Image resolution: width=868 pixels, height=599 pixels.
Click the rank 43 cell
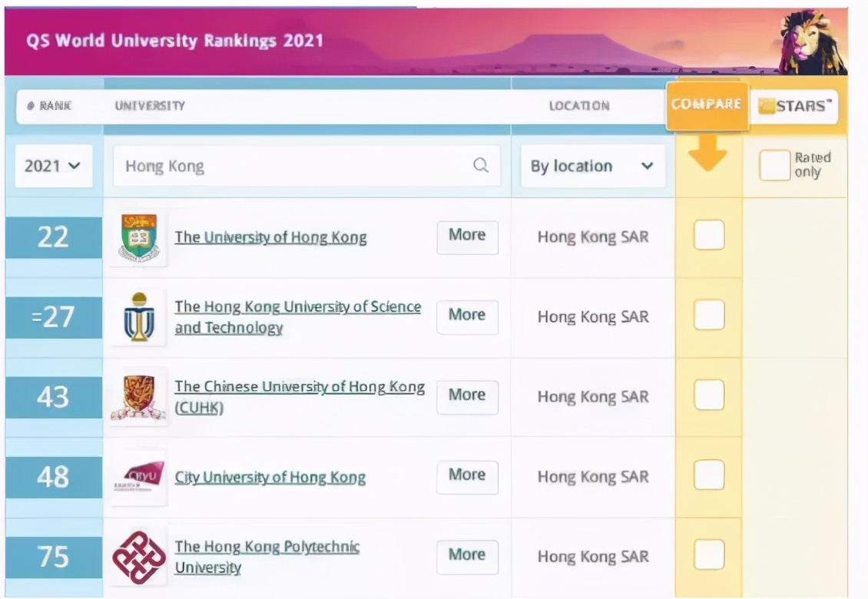point(54,397)
